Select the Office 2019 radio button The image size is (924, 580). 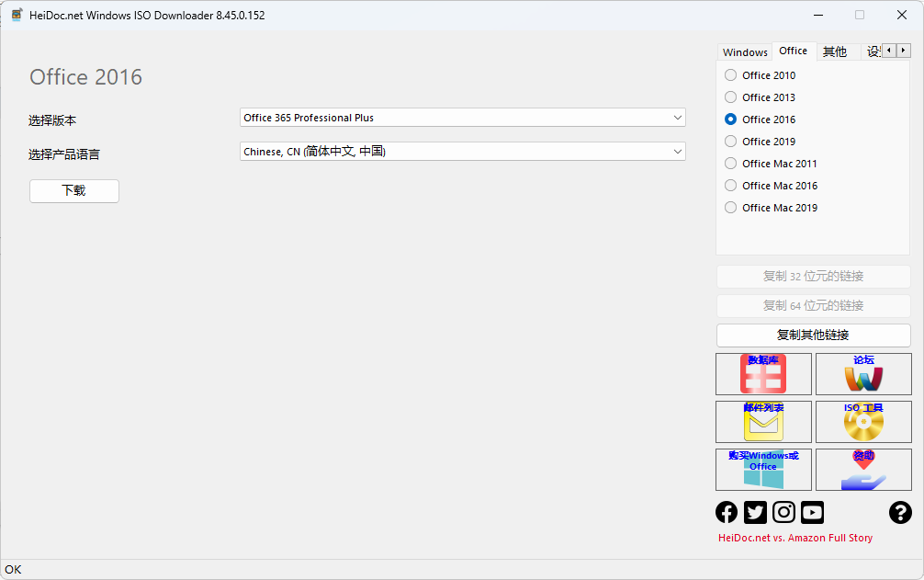(731, 142)
